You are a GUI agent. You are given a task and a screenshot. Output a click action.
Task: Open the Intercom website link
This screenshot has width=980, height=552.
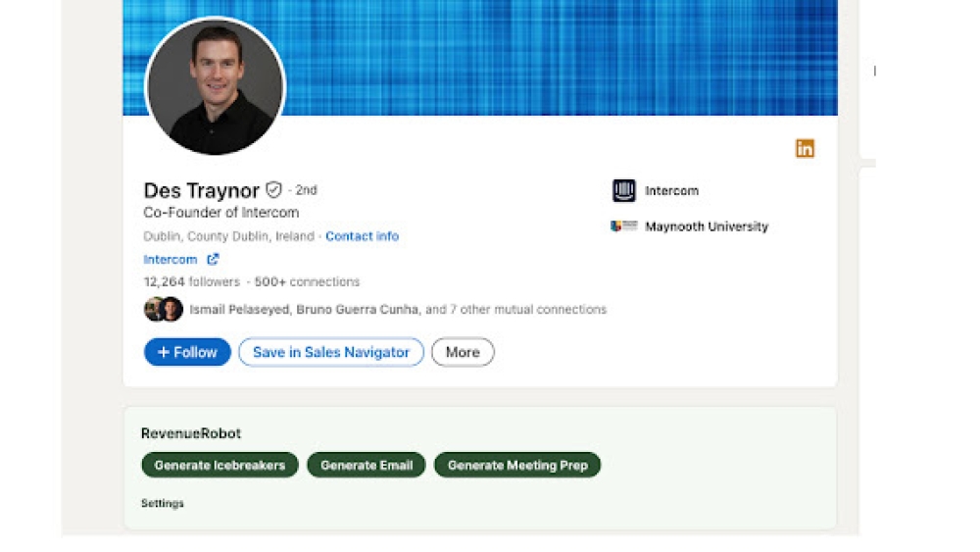170,260
